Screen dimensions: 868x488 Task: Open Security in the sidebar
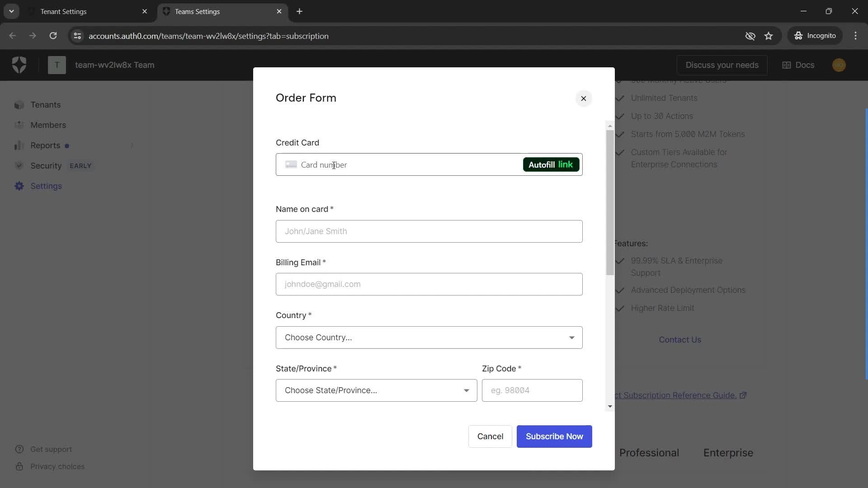(x=46, y=166)
